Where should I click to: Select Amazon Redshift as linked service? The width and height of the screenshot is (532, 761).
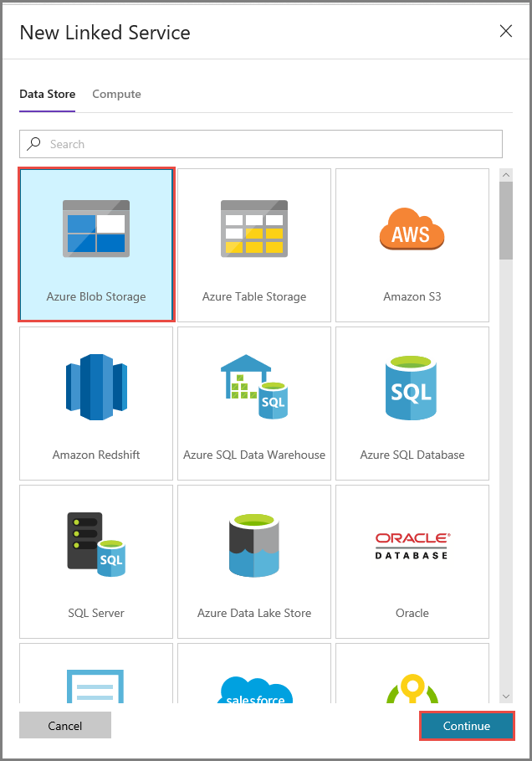[95, 403]
